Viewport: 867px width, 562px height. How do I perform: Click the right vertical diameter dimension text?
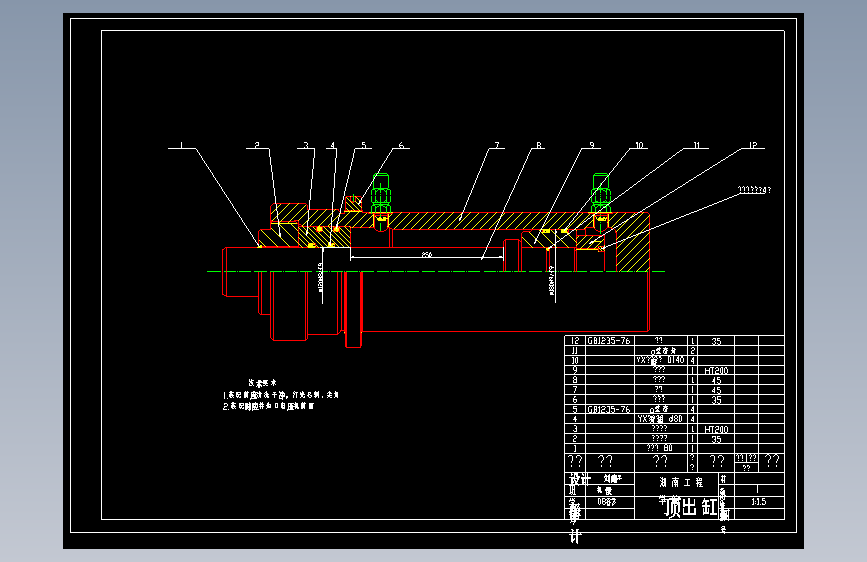pyautogui.click(x=551, y=280)
